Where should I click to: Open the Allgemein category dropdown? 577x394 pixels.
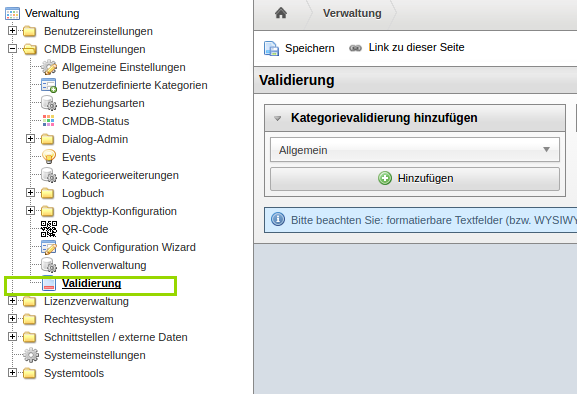(415, 150)
